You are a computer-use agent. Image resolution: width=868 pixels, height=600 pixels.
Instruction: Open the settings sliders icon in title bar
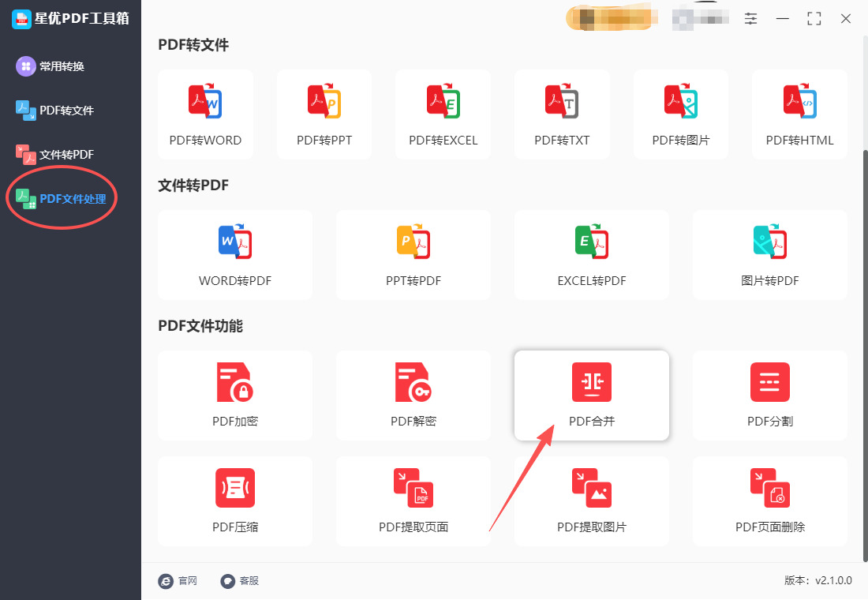tap(750, 19)
